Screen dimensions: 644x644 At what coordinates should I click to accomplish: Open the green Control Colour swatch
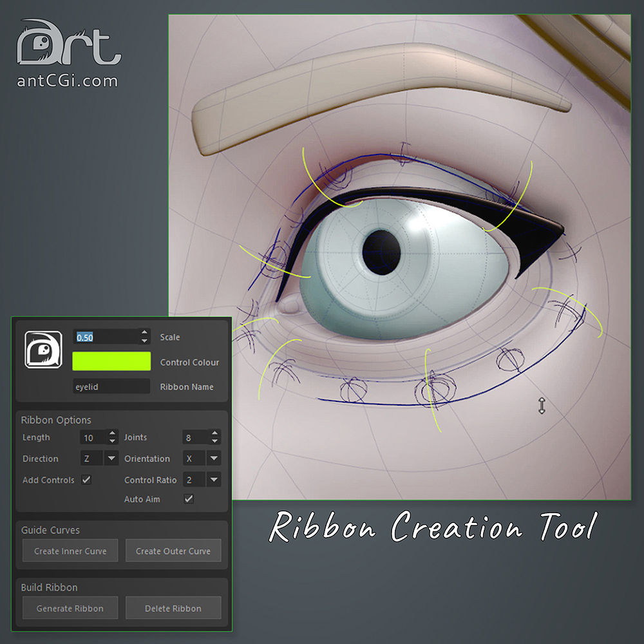(111, 361)
